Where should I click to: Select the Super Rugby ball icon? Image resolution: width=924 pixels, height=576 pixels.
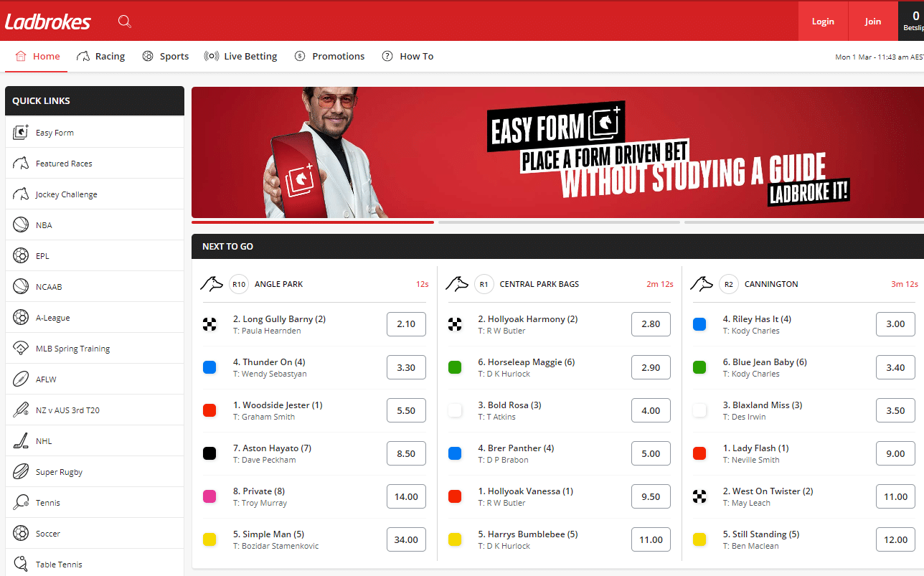pyautogui.click(x=21, y=471)
